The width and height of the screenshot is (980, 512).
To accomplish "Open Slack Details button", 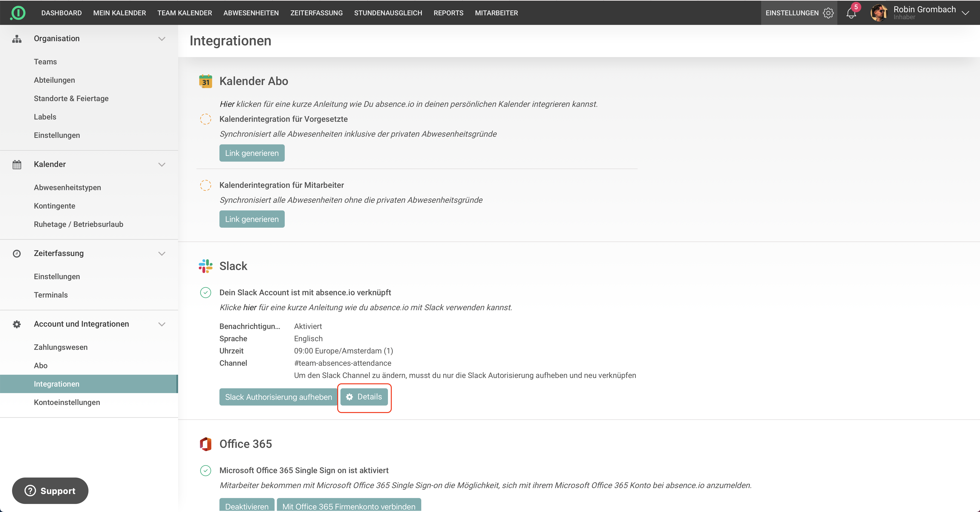I will click(364, 397).
